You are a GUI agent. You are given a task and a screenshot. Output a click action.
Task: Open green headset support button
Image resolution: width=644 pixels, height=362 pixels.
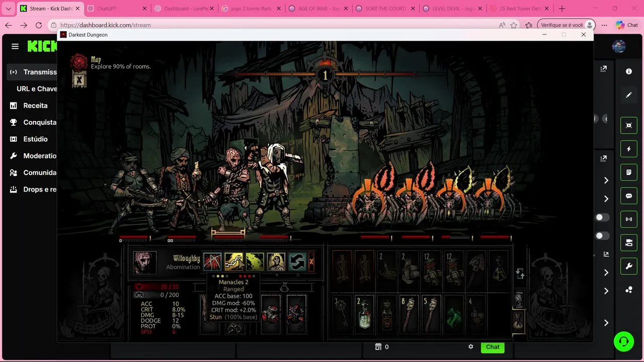(x=624, y=342)
